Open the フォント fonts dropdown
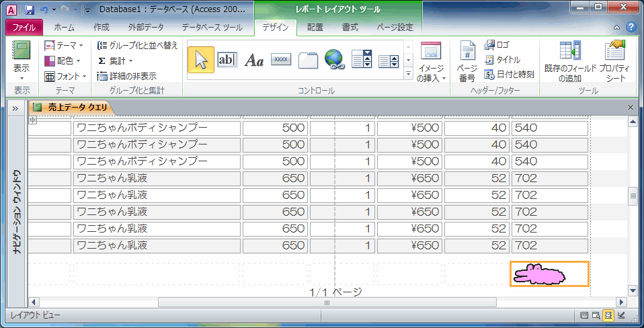Viewport: 644px width, 328px height. (x=66, y=77)
